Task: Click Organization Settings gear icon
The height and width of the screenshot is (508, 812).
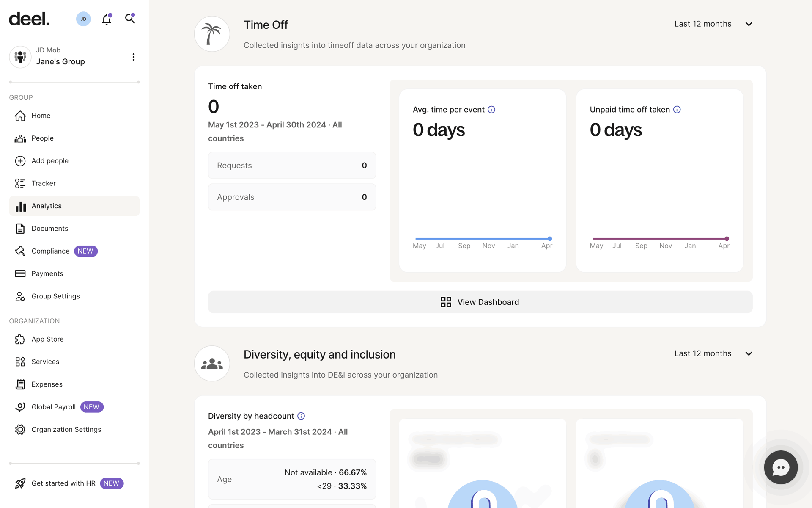Action: coord(20,429)
